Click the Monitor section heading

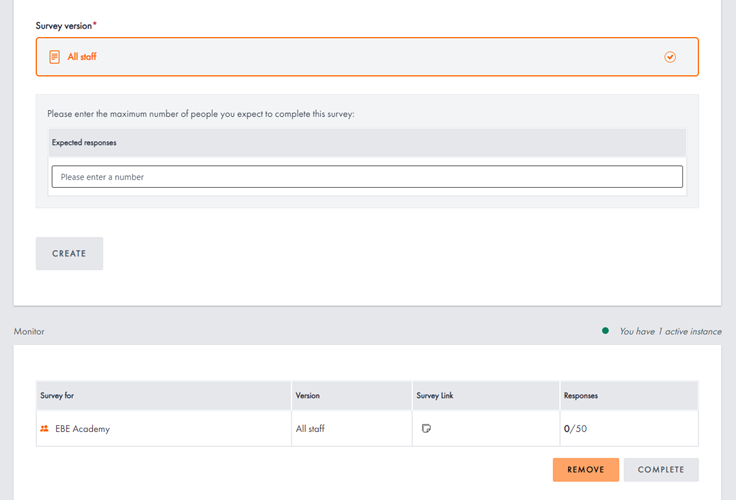(x=29, y=331)
